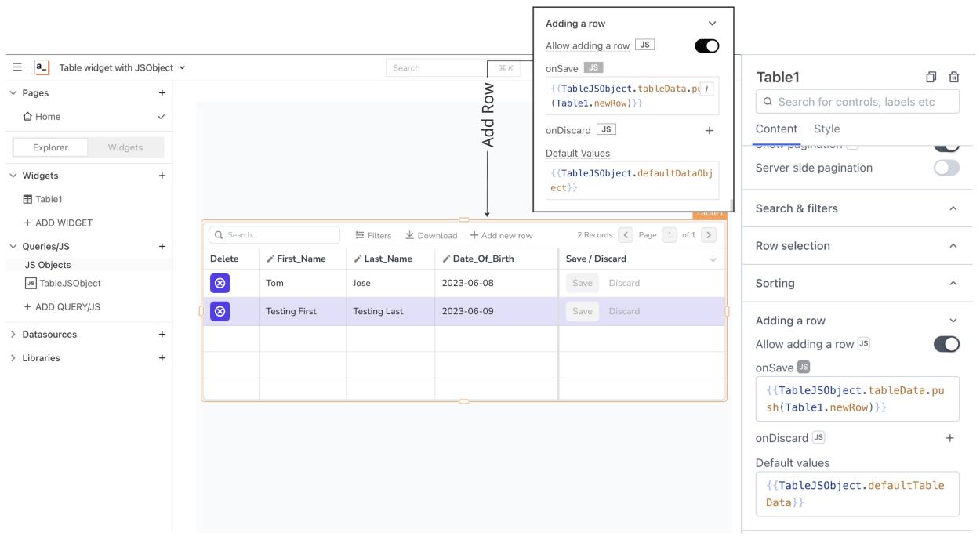Add a datasource with the plus icon
This screenshot has height=536, width=980.
(162, 334)
